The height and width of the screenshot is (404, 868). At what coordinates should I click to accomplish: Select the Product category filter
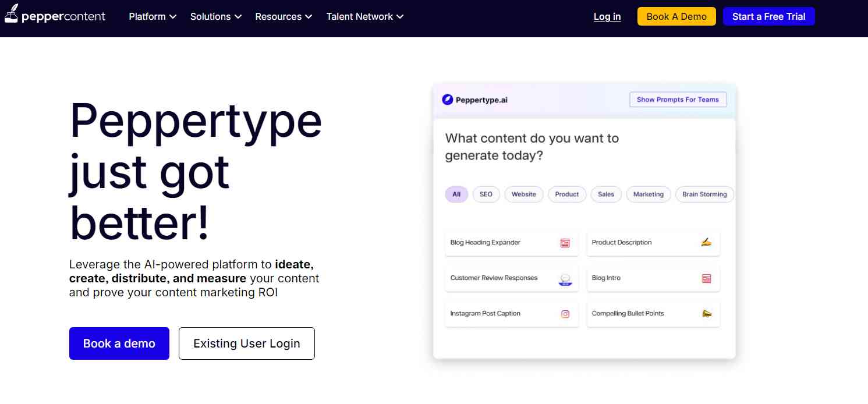567,194
